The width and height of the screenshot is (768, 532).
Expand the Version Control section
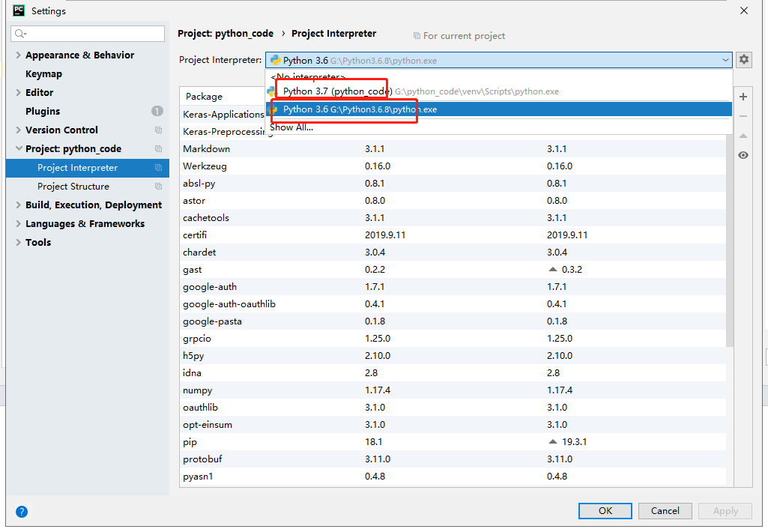pos(18,130)
